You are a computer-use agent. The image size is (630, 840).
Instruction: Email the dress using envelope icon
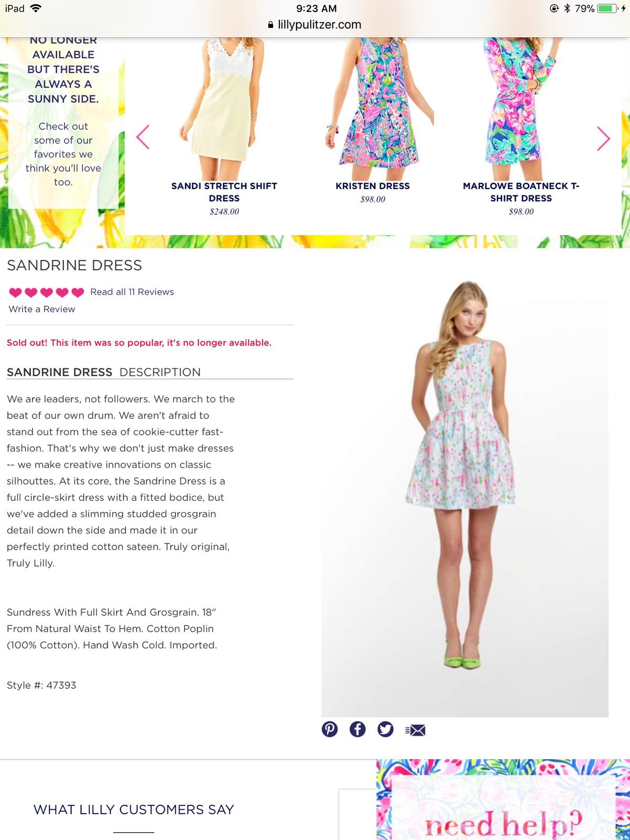415,730
